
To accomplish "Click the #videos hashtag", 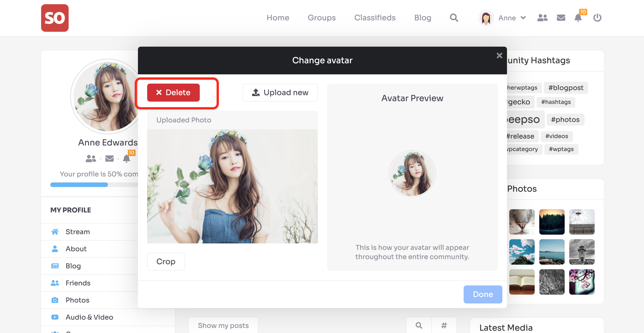I will (557, 136).
